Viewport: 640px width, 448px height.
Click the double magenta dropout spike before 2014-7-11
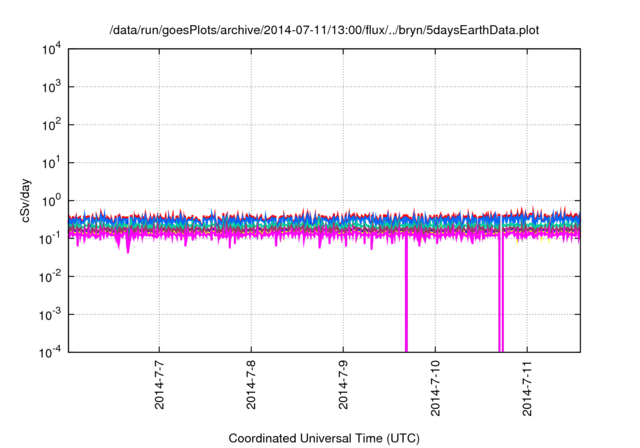point(501,296)
